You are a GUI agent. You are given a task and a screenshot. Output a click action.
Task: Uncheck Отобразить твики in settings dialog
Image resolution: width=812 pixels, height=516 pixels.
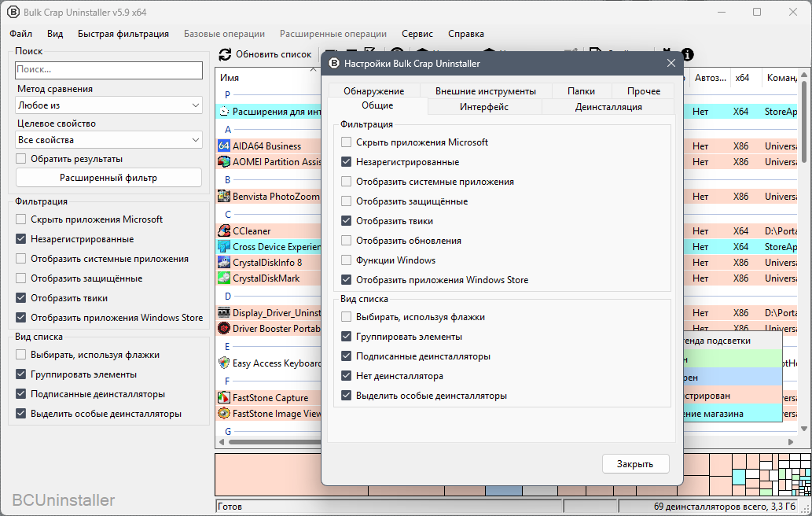point(347,221)
